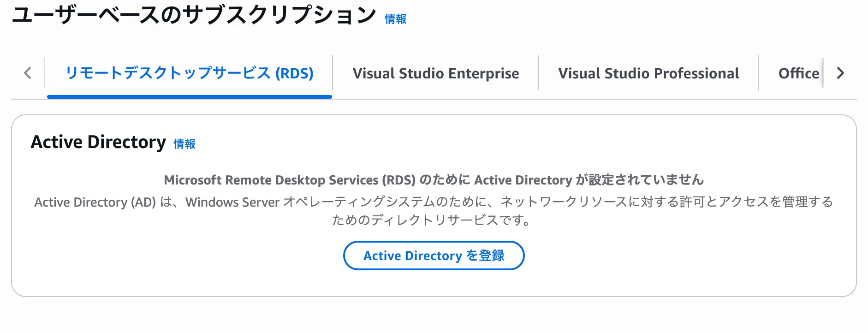
Task: Click the bold message that Active Directory が設定されていません
Action: [434, 179]
